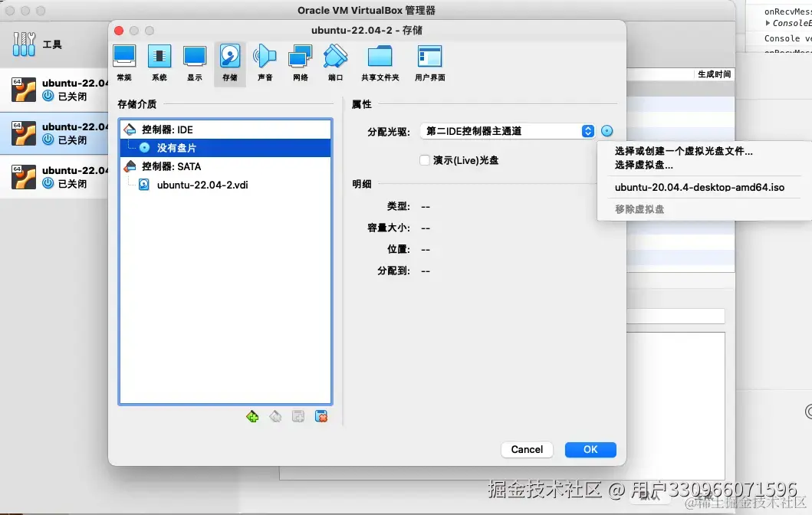The height and width of the screenshot is (515, 812).
Task: Expand the ConsoleE disclosure triangle
Action: (x=768, y=23)
